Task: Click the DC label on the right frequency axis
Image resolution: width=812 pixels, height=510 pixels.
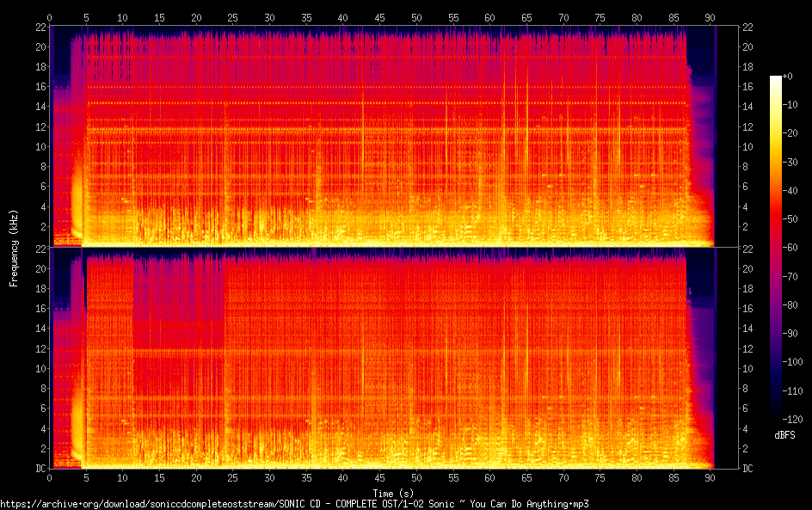Action: tap(748, 468)
